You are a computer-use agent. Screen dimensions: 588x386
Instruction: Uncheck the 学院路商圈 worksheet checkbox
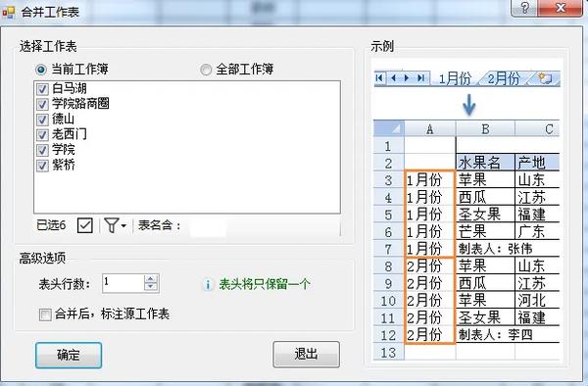(x=42, y=104)
